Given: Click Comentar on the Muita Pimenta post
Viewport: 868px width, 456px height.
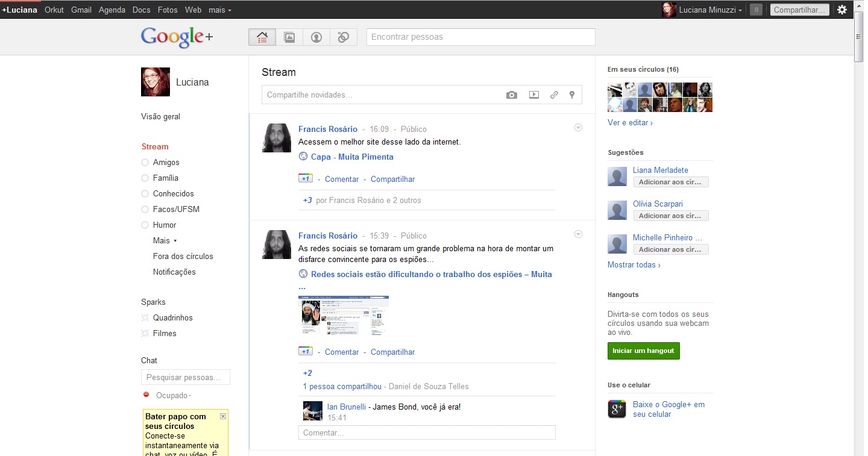Looking at the screenshot, I should pos(342,180).
